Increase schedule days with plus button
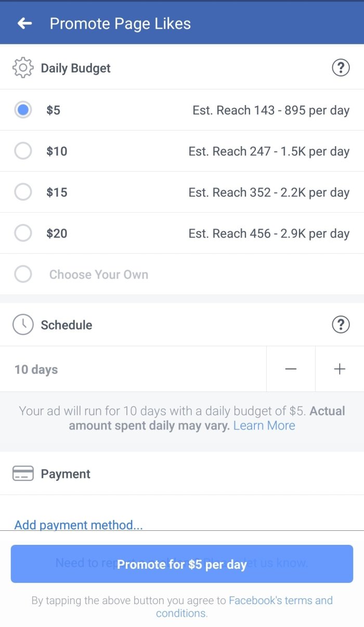This screenshot has width=364, height=627. (x=340, y=369)
